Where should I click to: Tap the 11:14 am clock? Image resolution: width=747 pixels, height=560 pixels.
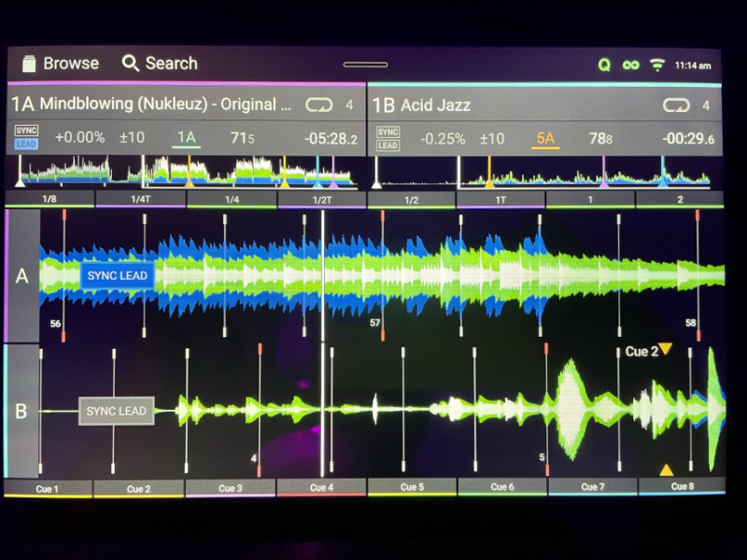coord(693,65)
